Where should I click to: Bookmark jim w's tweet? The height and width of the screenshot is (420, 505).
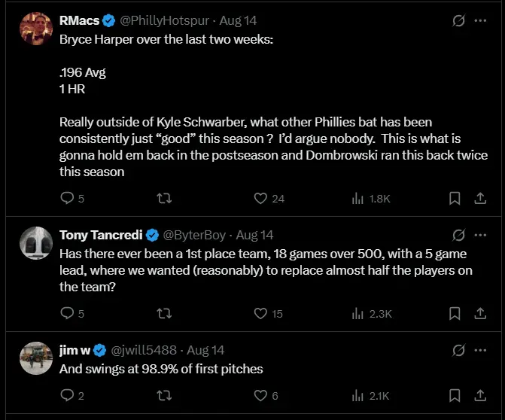pos(455,395)
